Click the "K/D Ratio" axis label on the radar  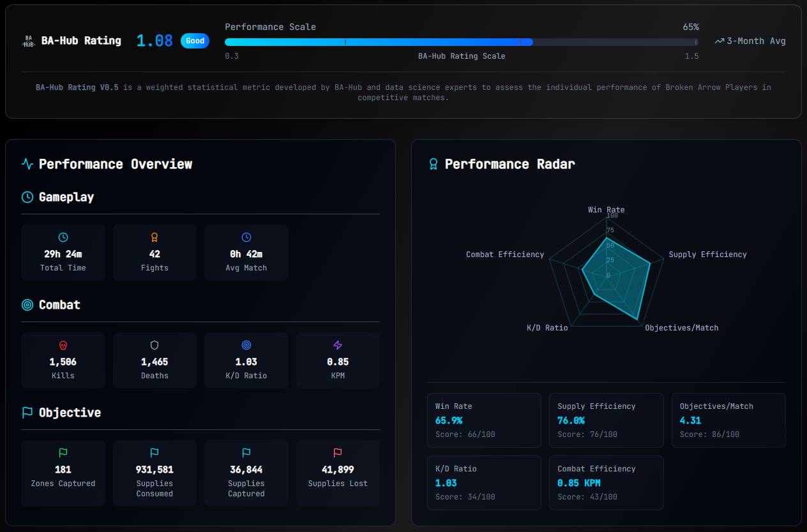coord(547,328)
